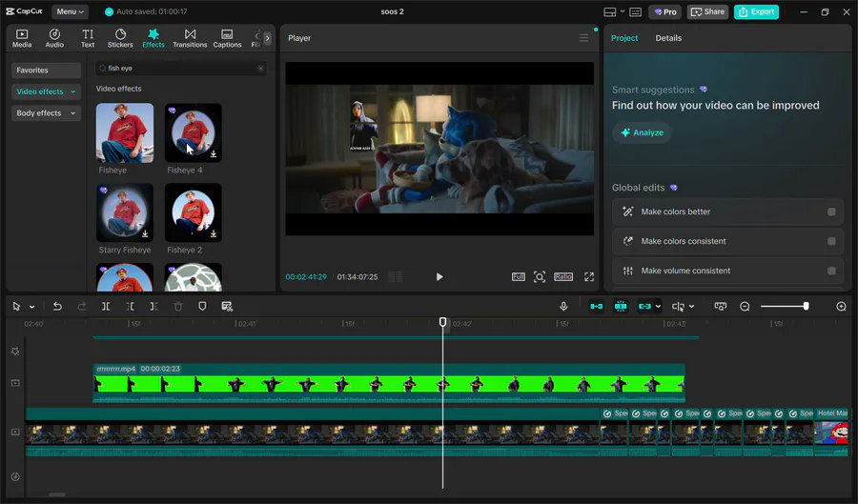Zoom out the timeline

[745, 306]
